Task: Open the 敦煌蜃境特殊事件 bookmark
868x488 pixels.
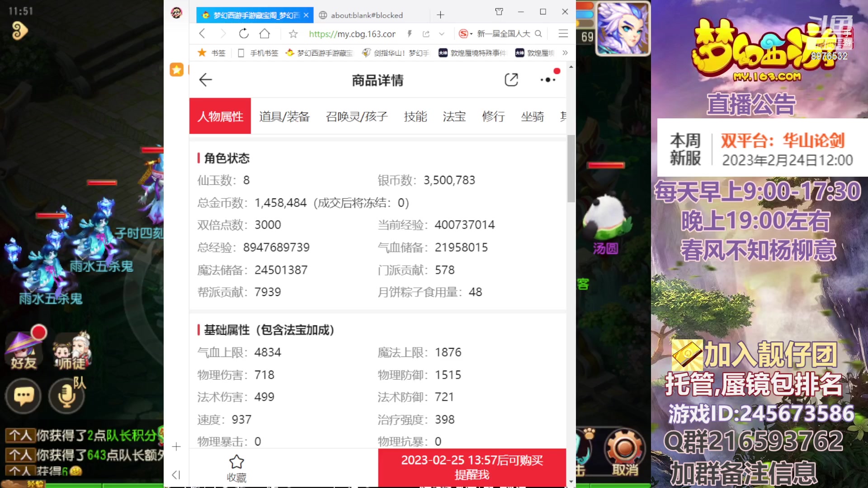Action: tap(472, 53)
